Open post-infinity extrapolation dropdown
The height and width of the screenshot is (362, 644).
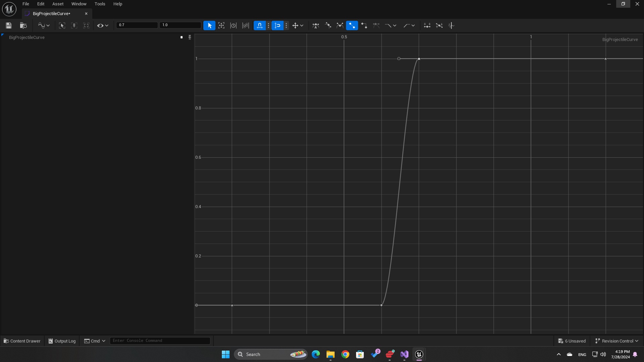(x=409, y=25)
